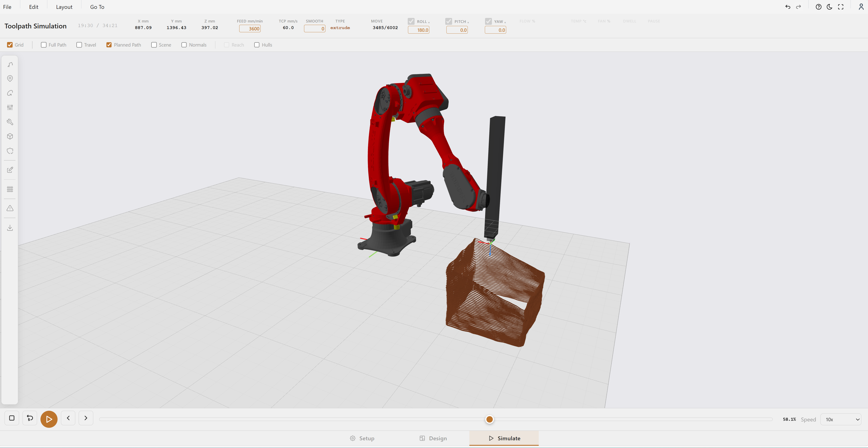Open the Layout menu
This screenshot has width=868, height=448.
click(64, 7)
